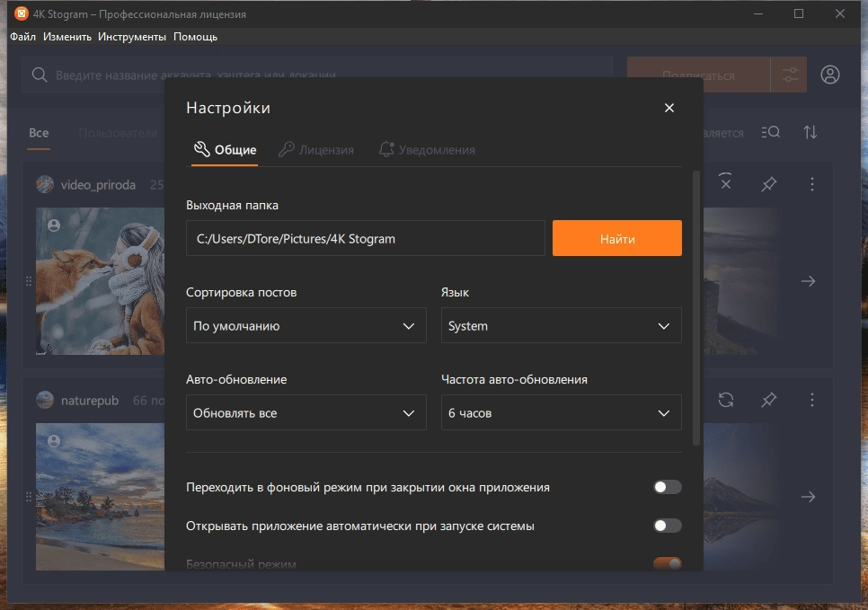
Task: Open subscription options sliders icon
Action: pos(790,75)
